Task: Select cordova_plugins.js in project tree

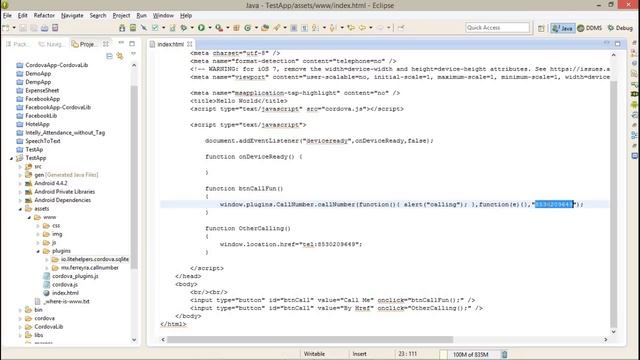Action: coord(75,276)
